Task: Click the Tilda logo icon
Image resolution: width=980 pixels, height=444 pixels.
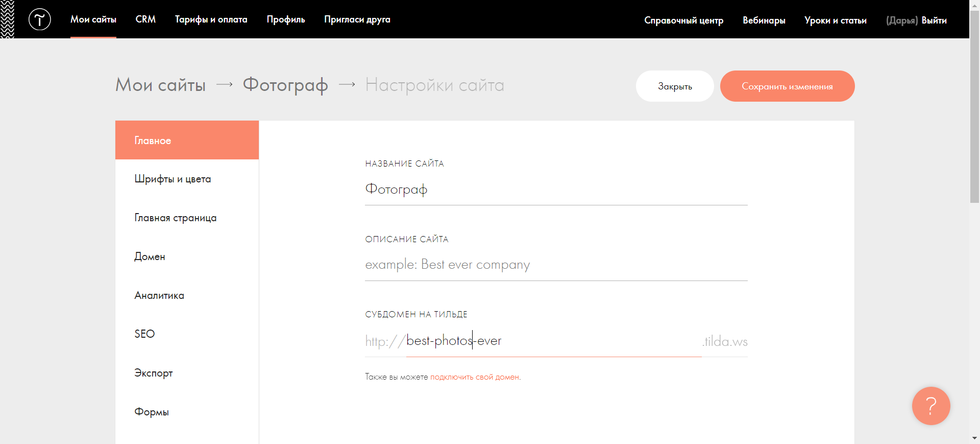Action: click(39, 19)
